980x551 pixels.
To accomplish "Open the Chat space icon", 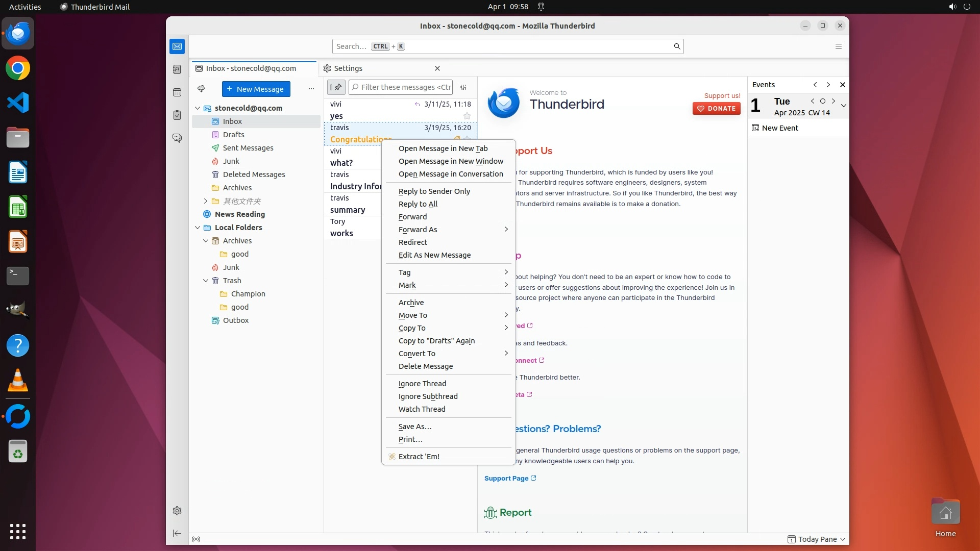I will [x=177, y=138].
